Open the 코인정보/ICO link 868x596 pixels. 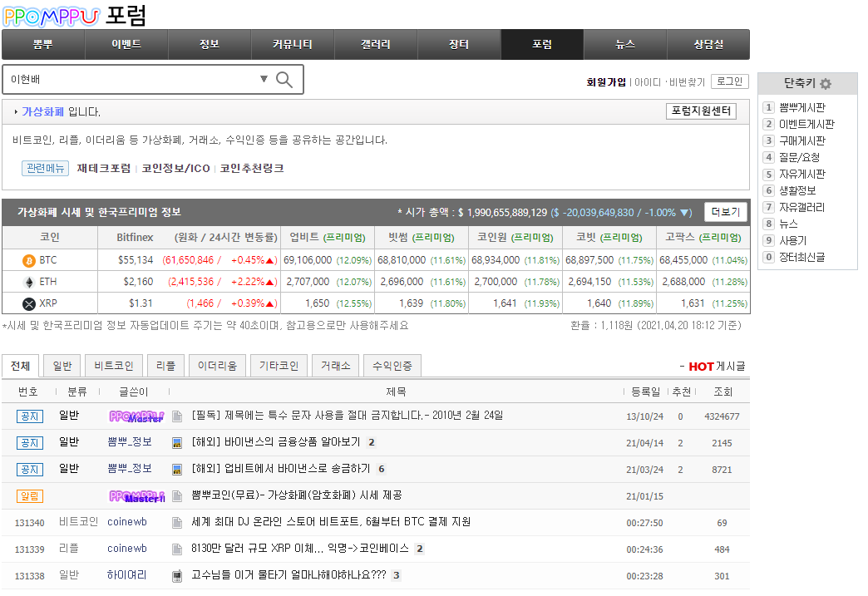[175, 168]
